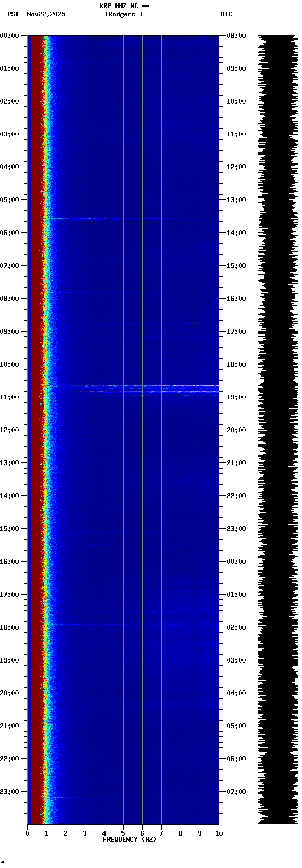
Task: Click the '22:00' PST time label
Action: [x=9, y=759]
